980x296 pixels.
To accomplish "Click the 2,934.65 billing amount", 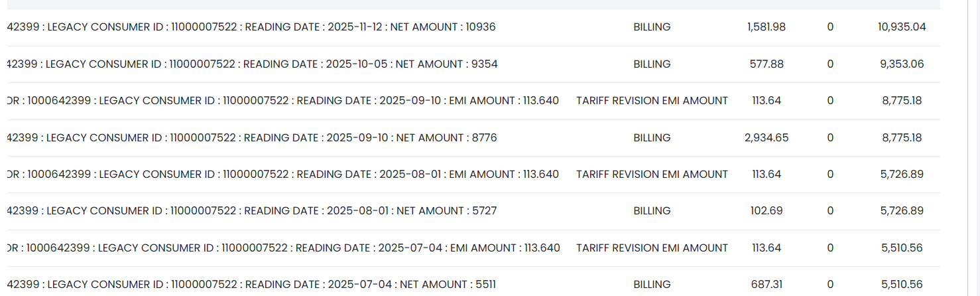I will point(766,138).
